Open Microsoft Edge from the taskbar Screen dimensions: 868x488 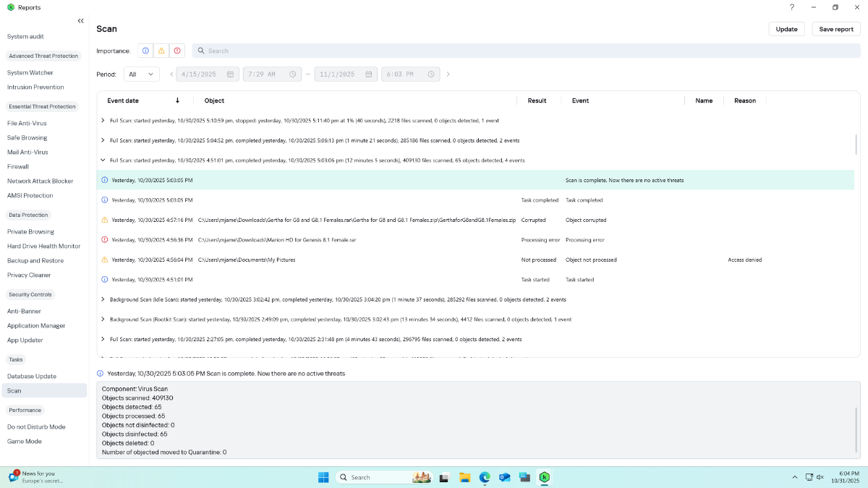click(x=485, y=477)
